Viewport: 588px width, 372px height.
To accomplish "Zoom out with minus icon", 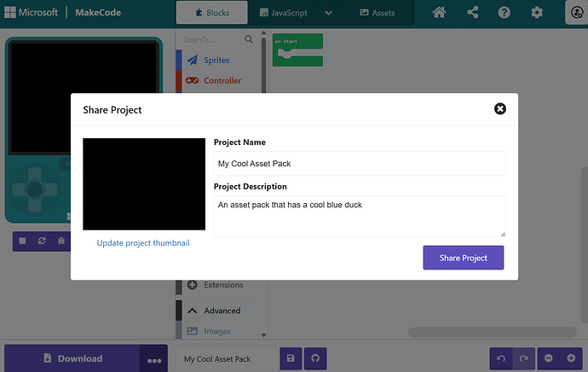I will [x=549, y=358].
